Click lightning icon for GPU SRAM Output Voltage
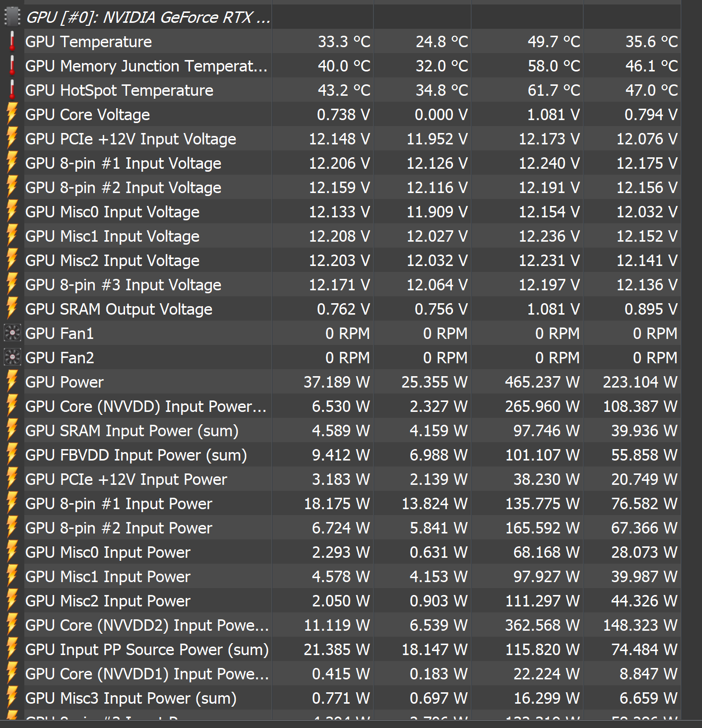 tap(12, 309)
